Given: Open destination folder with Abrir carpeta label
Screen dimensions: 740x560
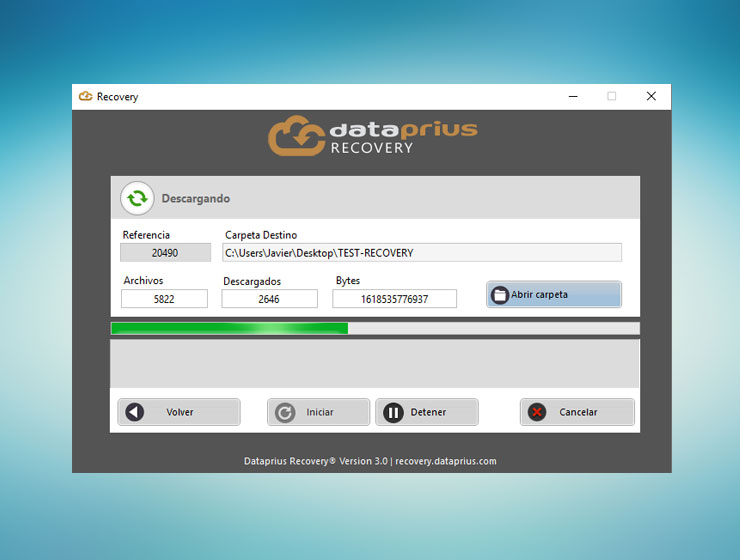Looking at the screenshot, I should (x=539, y=294).
